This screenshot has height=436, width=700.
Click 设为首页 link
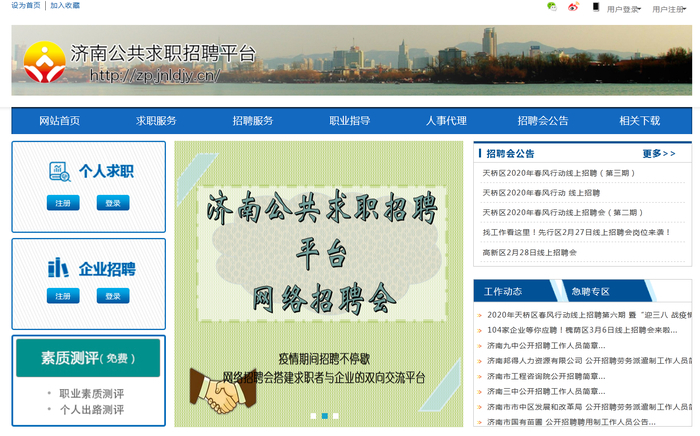26,5
